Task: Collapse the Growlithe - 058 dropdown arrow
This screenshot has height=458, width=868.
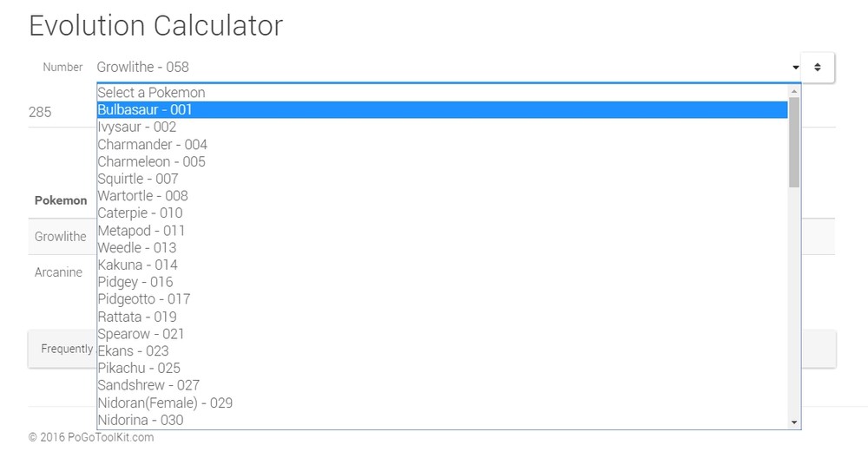Action: (795, 67)
